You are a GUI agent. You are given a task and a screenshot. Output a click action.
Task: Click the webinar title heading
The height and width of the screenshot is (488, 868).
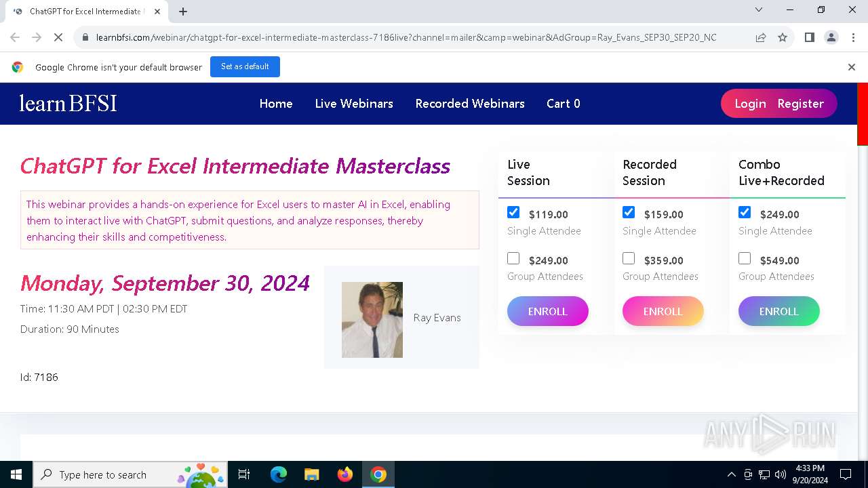click(235, 166)
